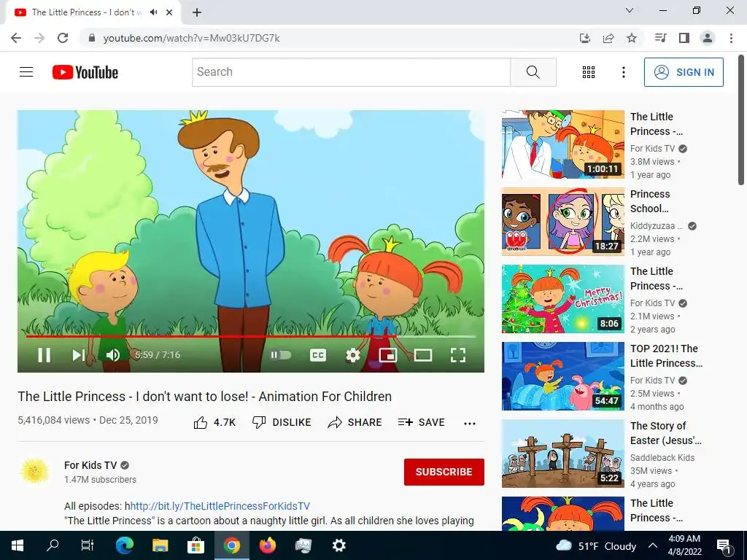Open the Windows Start menu
This screenshot has width=747, height=560.
(x=18, y=545)
